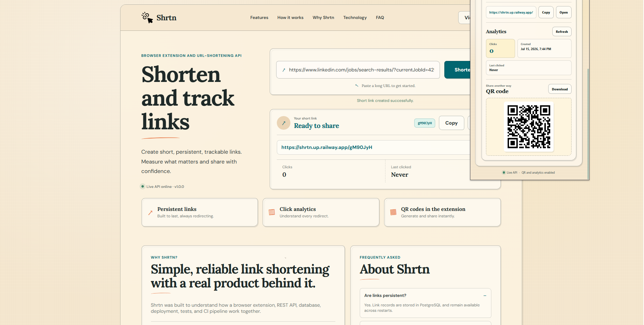
Task: Jump to the FAQ nav item
Action: click(x=380, y=18)
